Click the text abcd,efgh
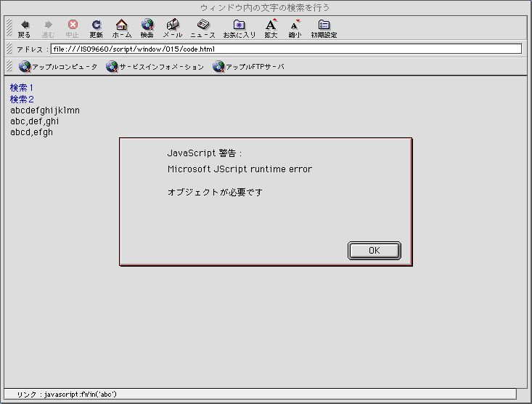Screen dimensions: 532x404 pyautogui.click(x=31, y=132)
